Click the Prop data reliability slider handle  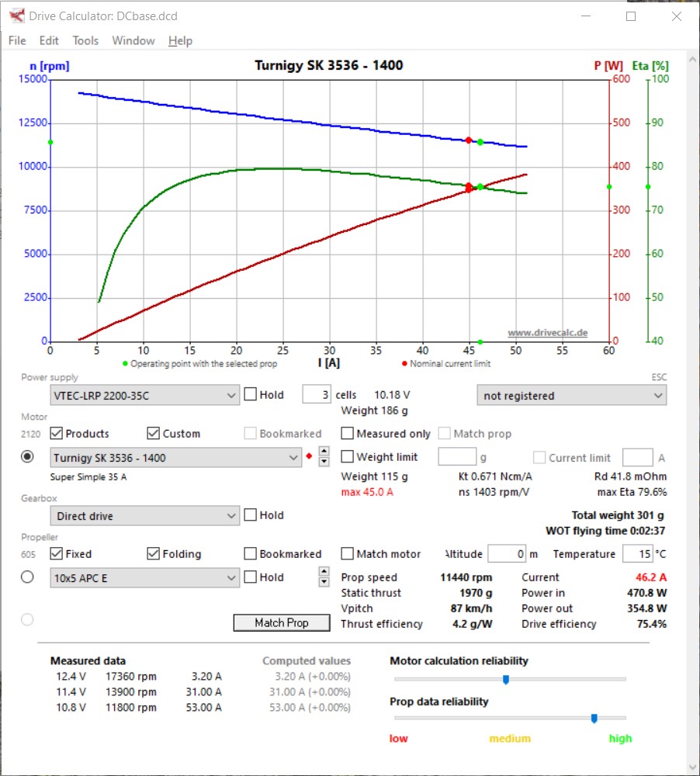pos(594,719)
